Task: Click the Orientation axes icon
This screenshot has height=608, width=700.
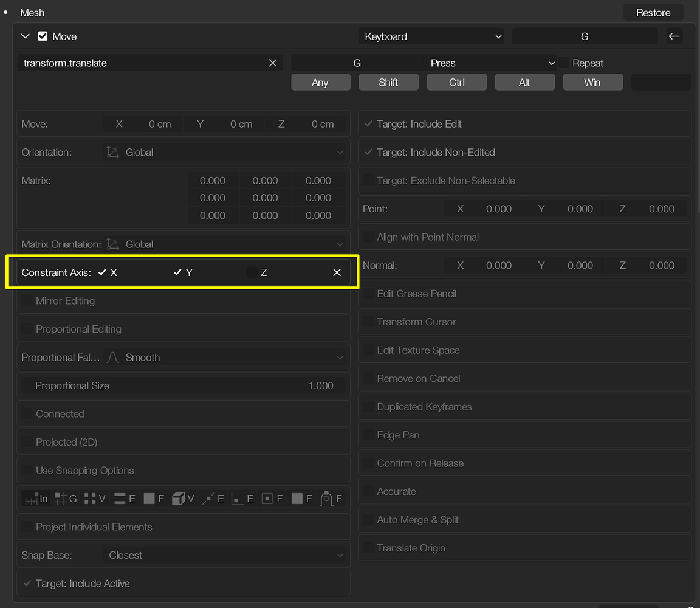Action: click(x=112, y=153)
